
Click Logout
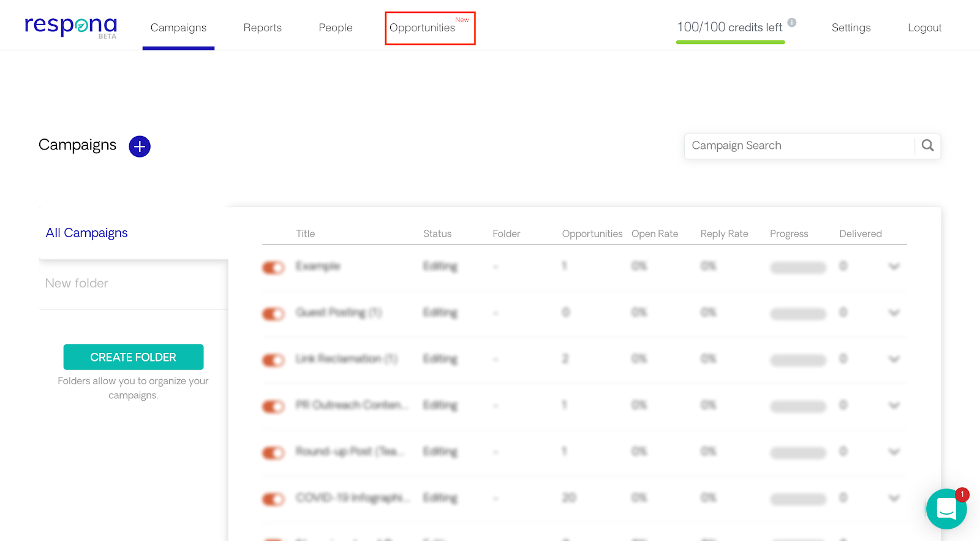pos(925,28)
